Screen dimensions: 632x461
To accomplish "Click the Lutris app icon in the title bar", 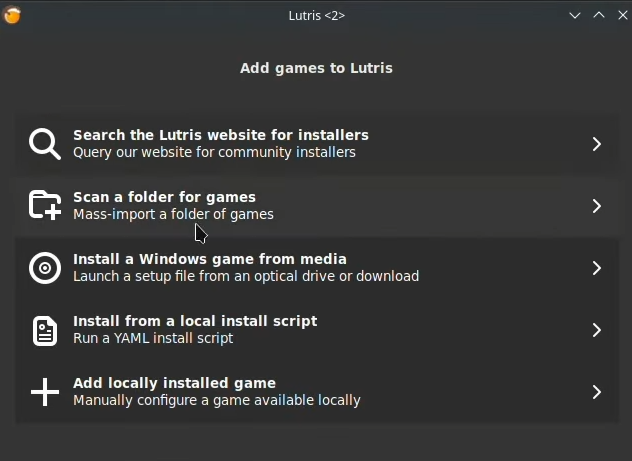I will (12, 15).
